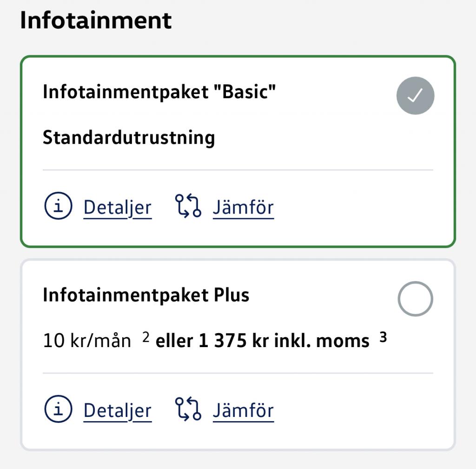This screenshot has height=469, width=476.
Task: Open Jämför link for Infotainmentpaket Basic
Action: click(x=243, y=208)
